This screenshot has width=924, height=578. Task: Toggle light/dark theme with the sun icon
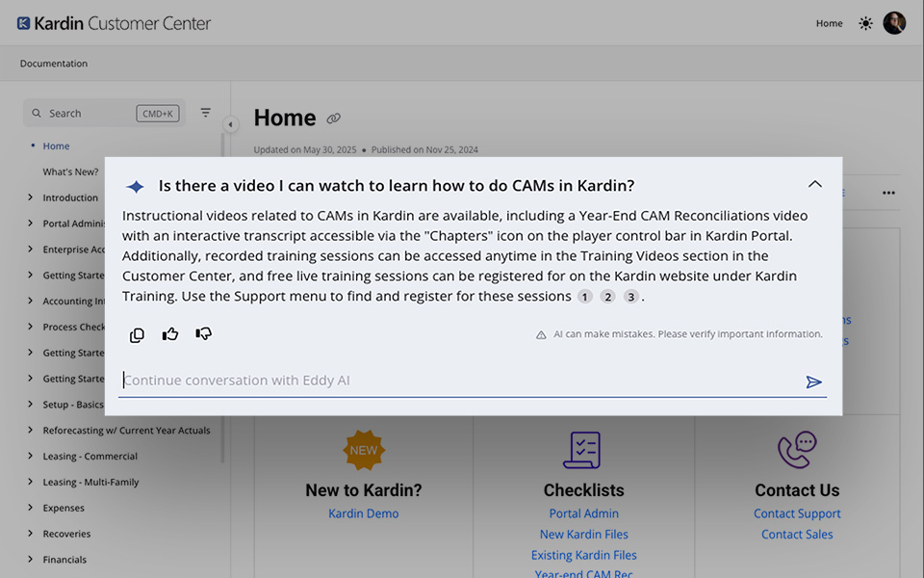864,22
